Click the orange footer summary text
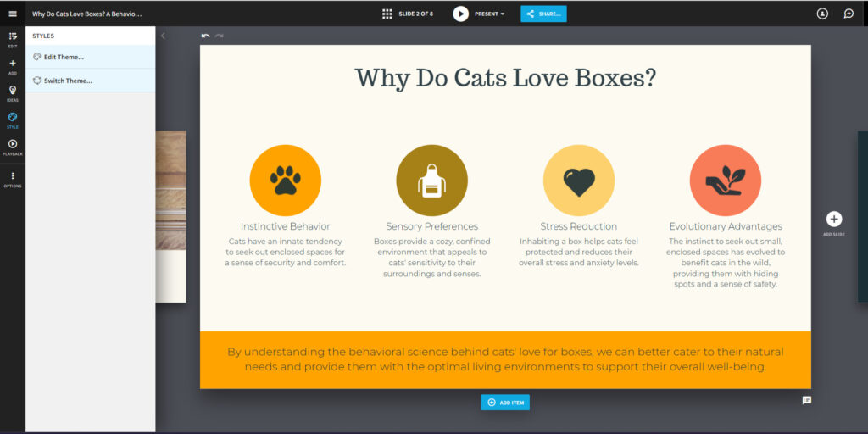The height and width of the screenshot is (434, 868). tap(505, 359)
